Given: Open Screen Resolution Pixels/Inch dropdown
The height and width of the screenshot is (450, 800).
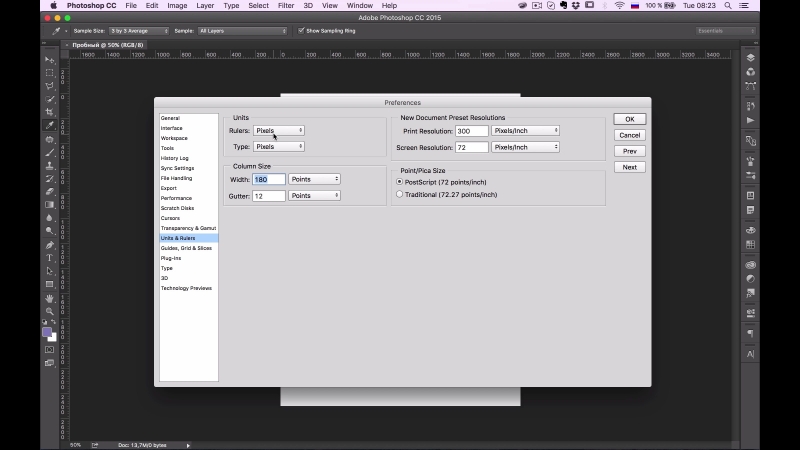Looking at the screenshot, I should (526, 147).
